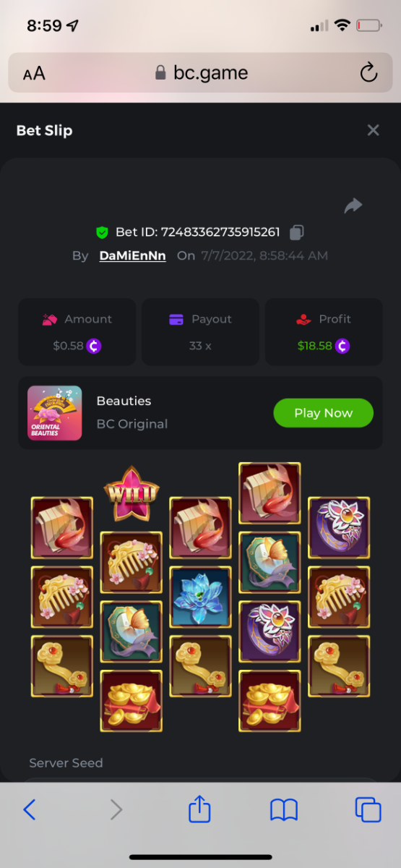Open DaMiEnNn user profile
401x868 pixels.
[x=132, y=255]
